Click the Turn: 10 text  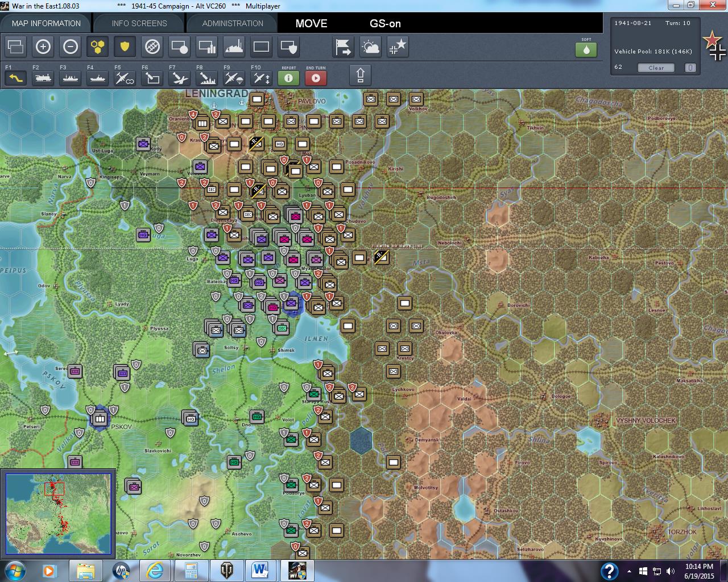[x=678, y=23]
